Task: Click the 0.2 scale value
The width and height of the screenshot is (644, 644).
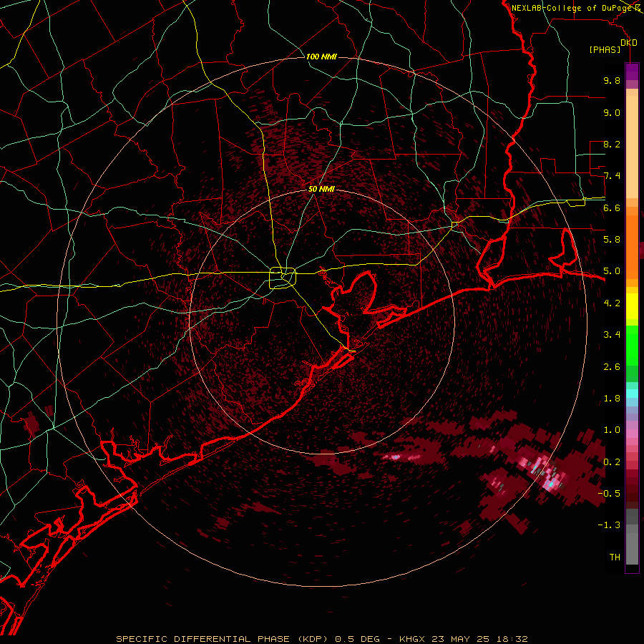Action: click(x=612, y=462)
